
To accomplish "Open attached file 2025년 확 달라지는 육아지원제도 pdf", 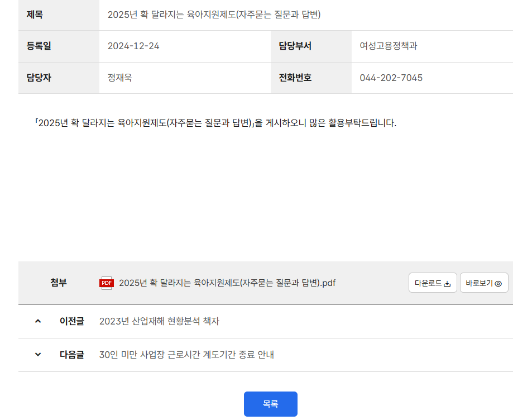I will (227, 283).
